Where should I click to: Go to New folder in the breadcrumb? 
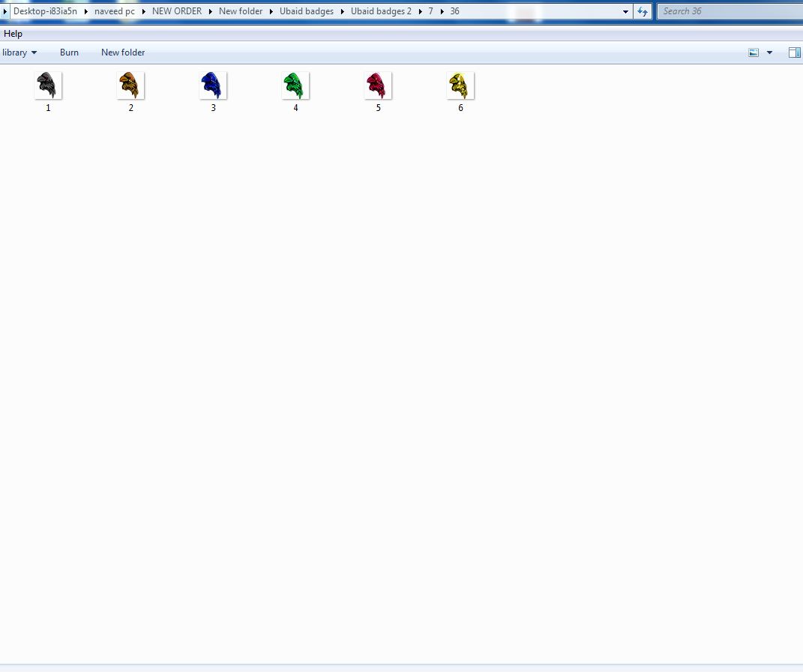(241, 11)
